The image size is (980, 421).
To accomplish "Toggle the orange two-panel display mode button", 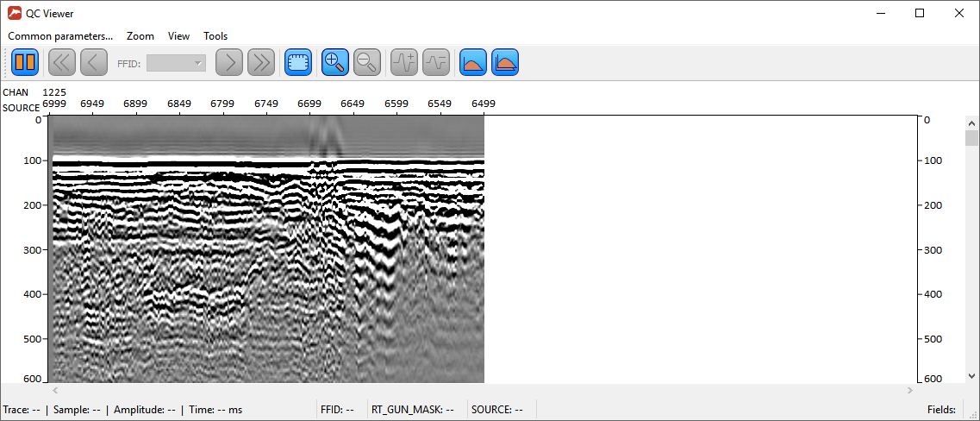I will pyautogui.click(x=25, y=63).
